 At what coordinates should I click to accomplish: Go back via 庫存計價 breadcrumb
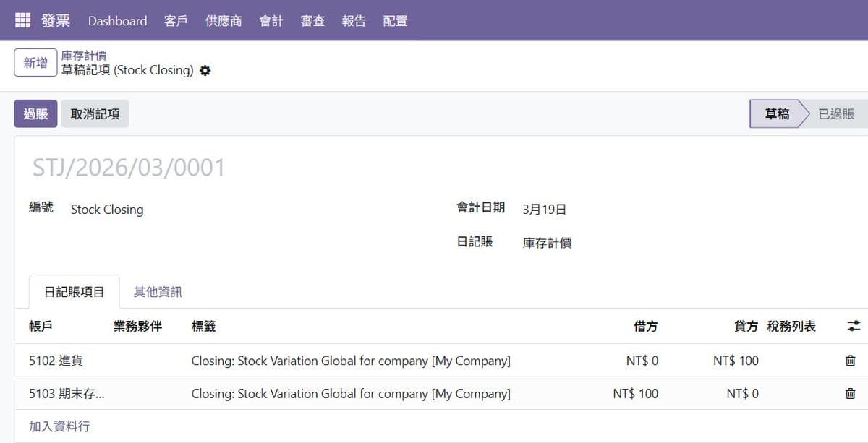click(84, 56)
